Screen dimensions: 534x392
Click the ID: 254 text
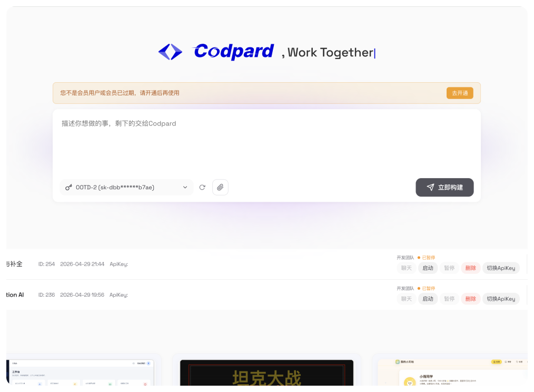point(46,264)
